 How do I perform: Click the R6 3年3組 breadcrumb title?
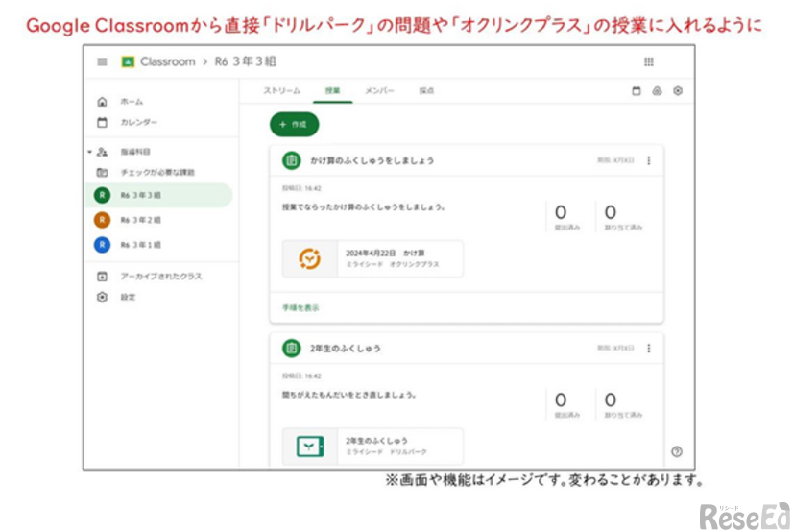coord(245,61)
